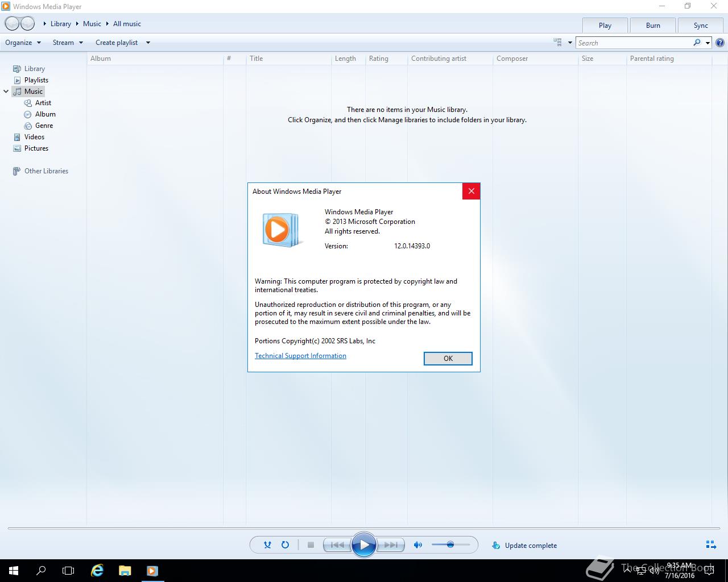Click the Create playlist button

pyautogui.click(x=117, y=42)
